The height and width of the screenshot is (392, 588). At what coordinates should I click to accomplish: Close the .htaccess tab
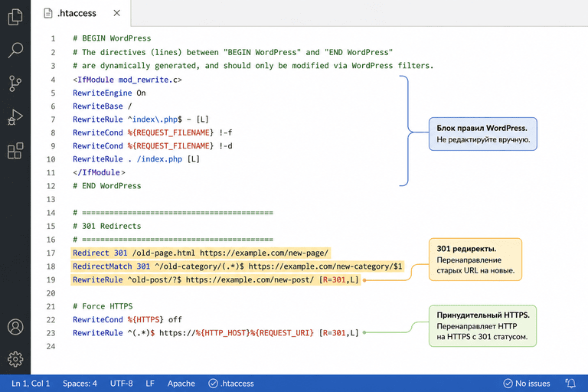pyautogui.click(x=116, y=13)
